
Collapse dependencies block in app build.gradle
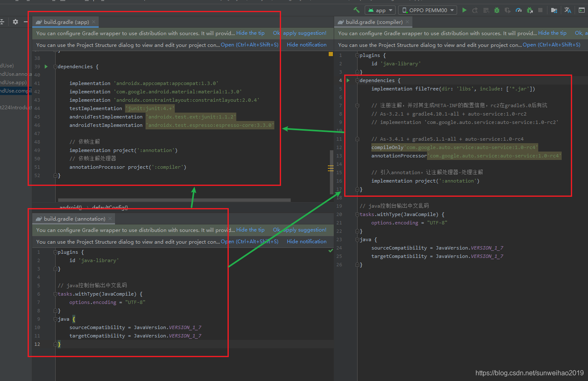point(55,67)
